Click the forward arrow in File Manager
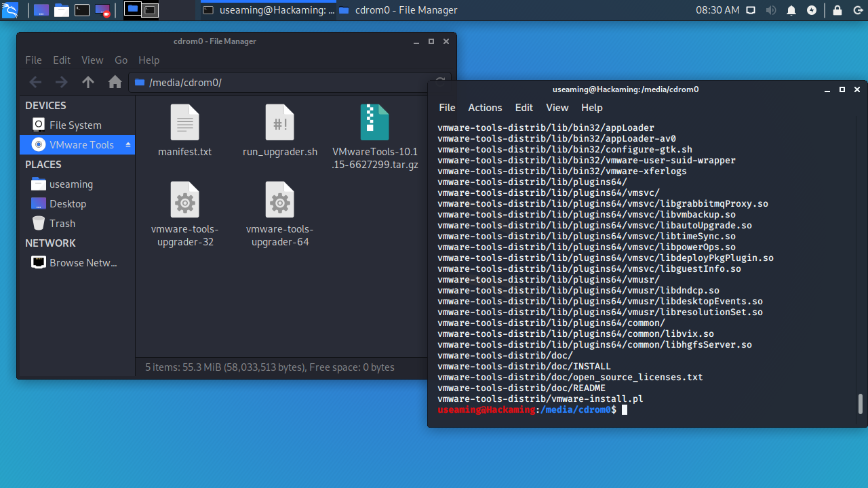Screen dimensions: 868x488 (62, 82)
